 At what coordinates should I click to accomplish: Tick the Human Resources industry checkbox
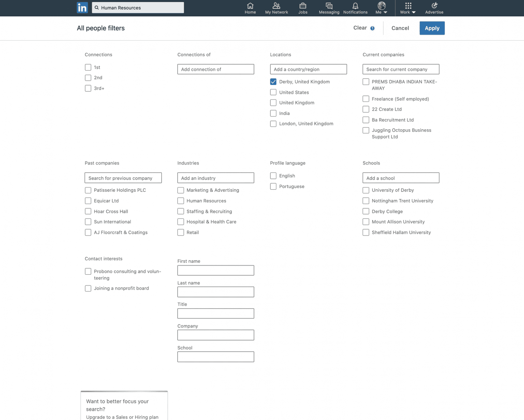(x=181, y=201)
